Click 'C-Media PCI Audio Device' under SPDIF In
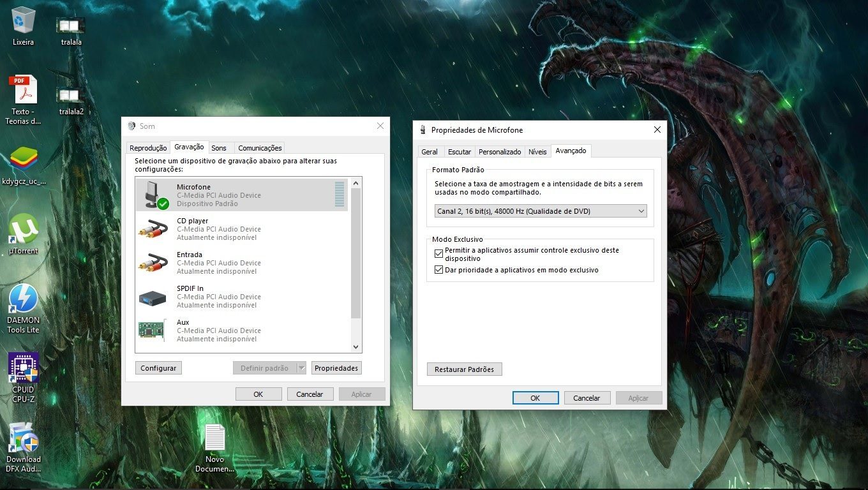The image size is (868, 490). pos(219,297)
